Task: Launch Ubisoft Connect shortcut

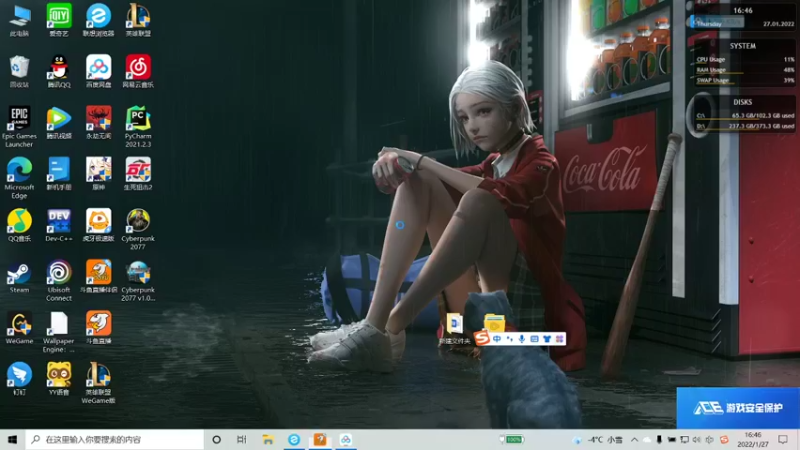Action: pos(59,280)
